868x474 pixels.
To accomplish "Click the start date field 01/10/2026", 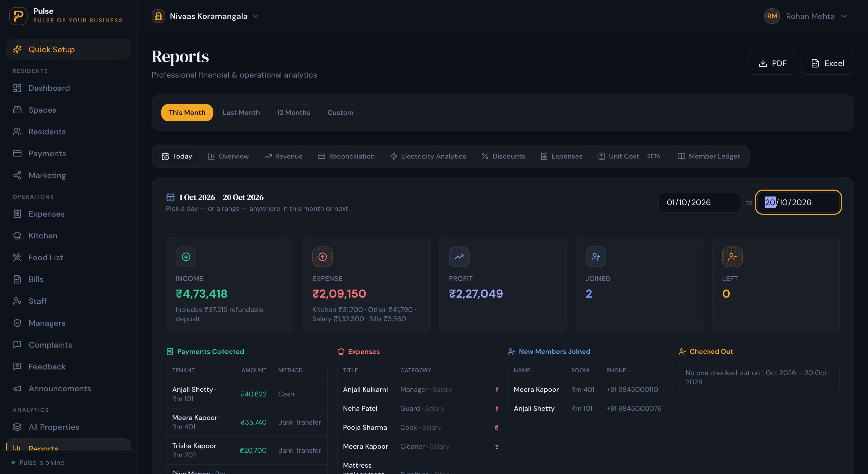I will pyautogui.click(x=700, y=202).
